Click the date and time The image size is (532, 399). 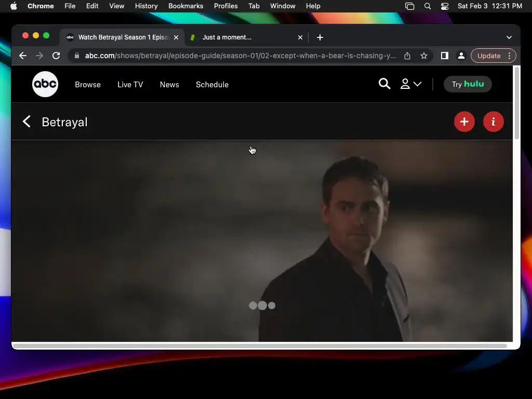pos(489,6)
